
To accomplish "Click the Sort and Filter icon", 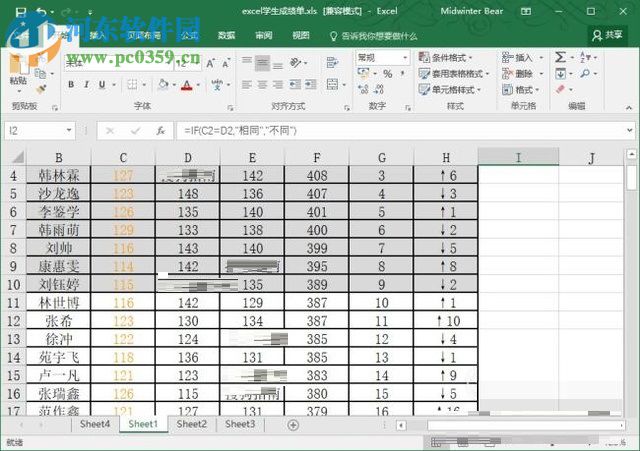I will point(584,58).
